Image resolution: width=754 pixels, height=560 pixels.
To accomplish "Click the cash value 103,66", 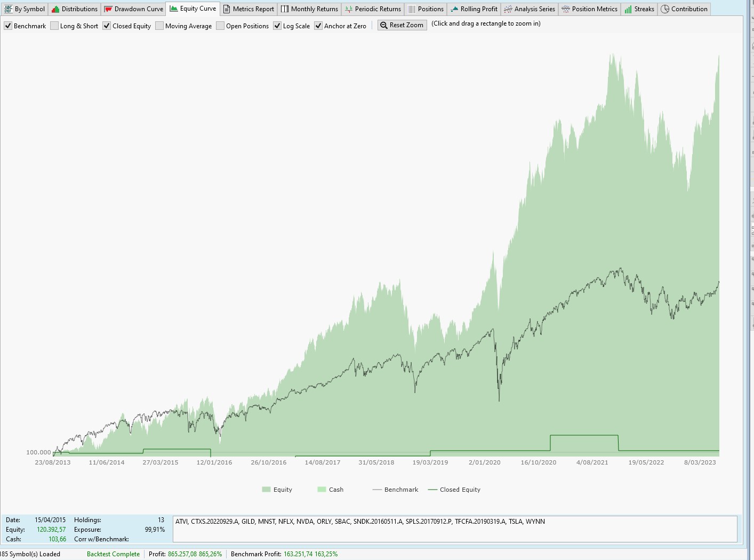I will (58, 539).
